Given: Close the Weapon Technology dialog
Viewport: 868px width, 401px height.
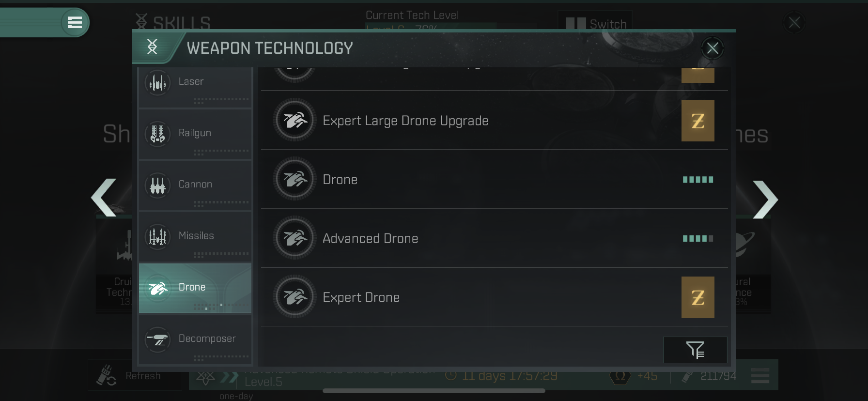Looking at the screenshot, I should [x=712, y=48].
